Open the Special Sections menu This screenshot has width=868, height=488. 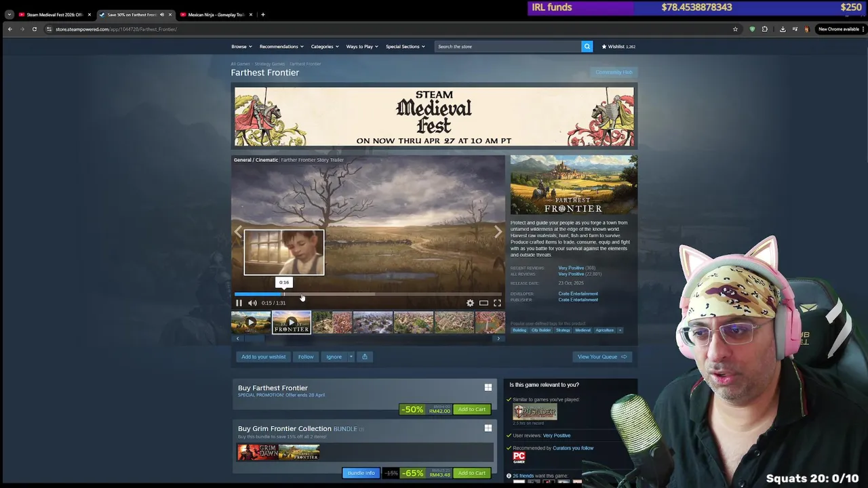406,47
